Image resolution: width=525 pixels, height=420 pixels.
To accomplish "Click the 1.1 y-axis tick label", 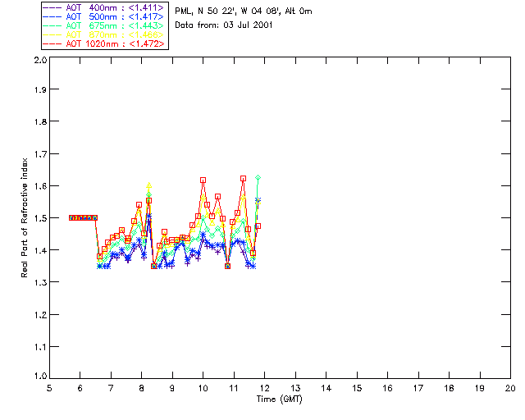I will click(40, 347).
